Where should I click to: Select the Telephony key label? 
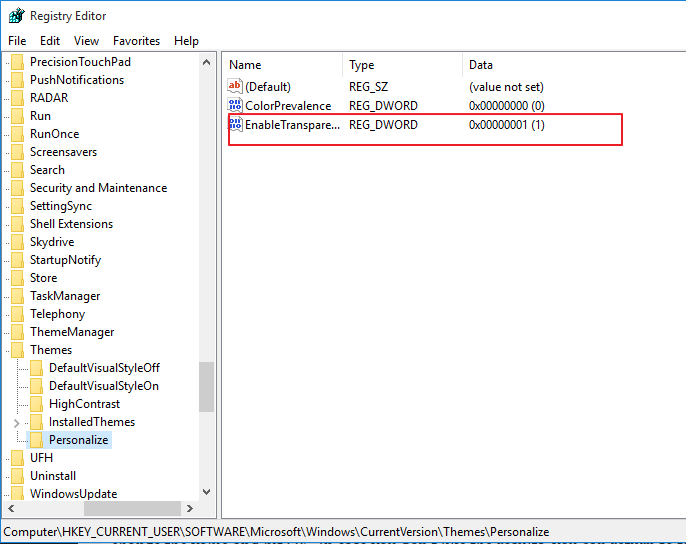click(57, 314)
